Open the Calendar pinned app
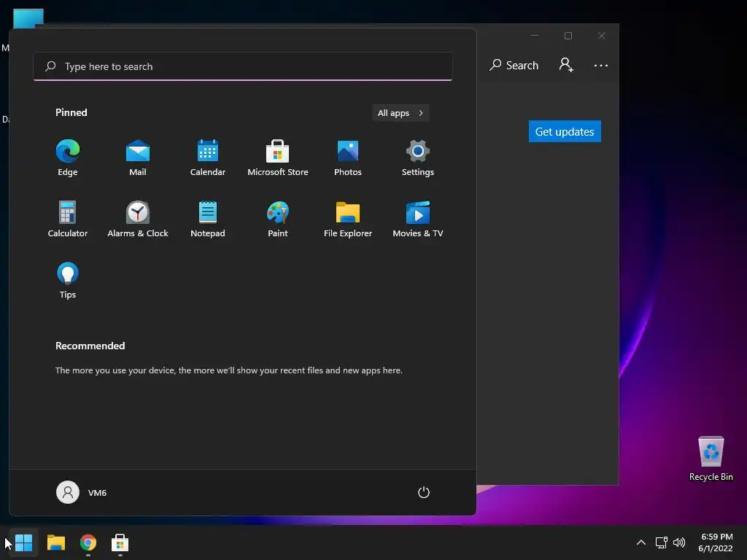 click(x=208, y=158)
